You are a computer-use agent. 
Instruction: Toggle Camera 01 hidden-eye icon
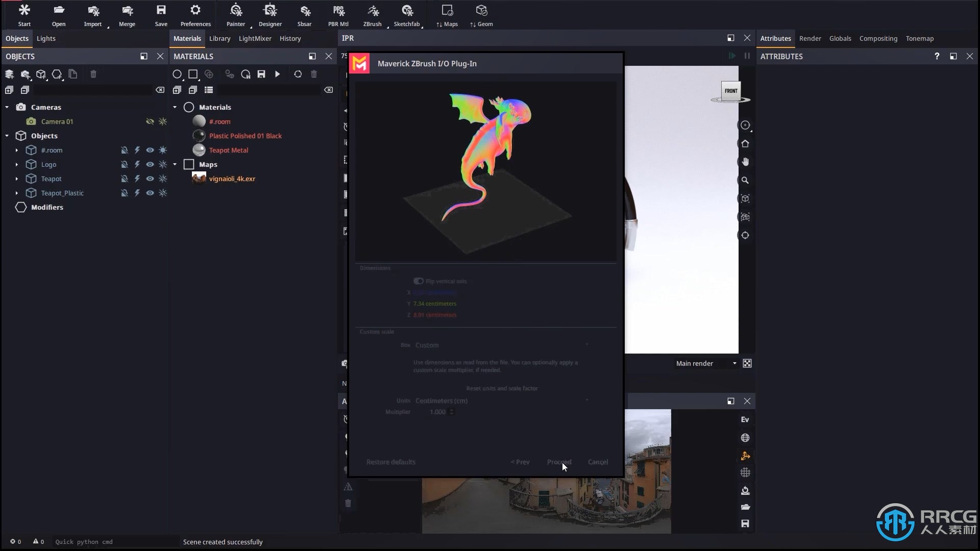pyautogui.click(x=150, y=121)
